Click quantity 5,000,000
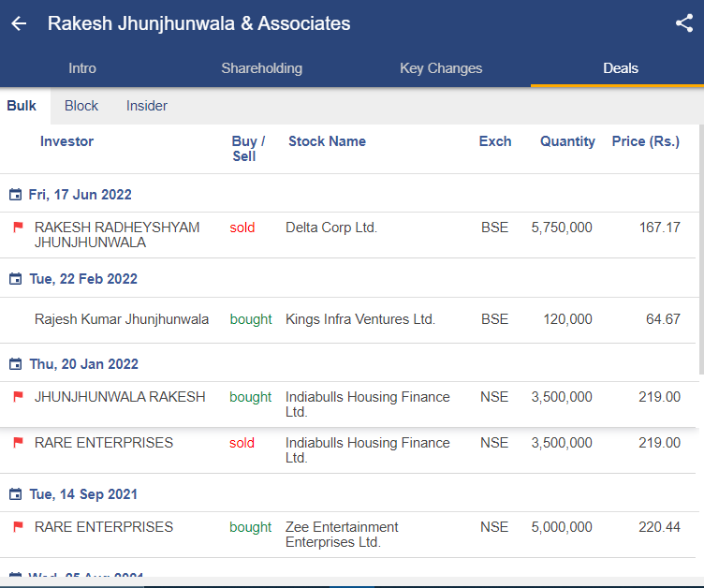 point(562,527)
